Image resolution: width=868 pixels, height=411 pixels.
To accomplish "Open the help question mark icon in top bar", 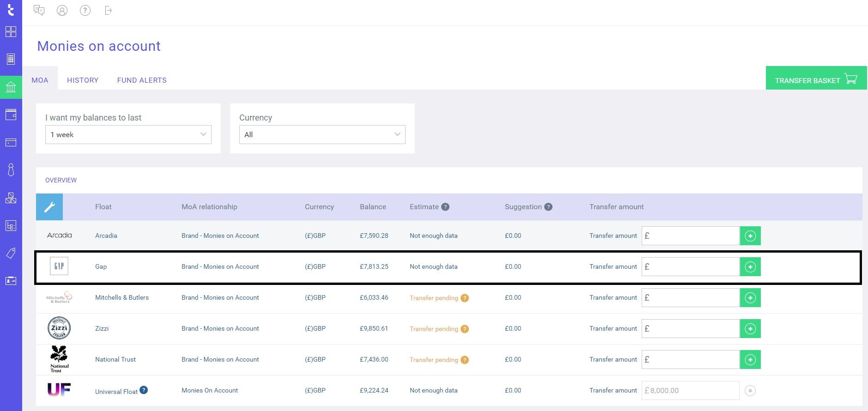I will [x=85, y=11].
